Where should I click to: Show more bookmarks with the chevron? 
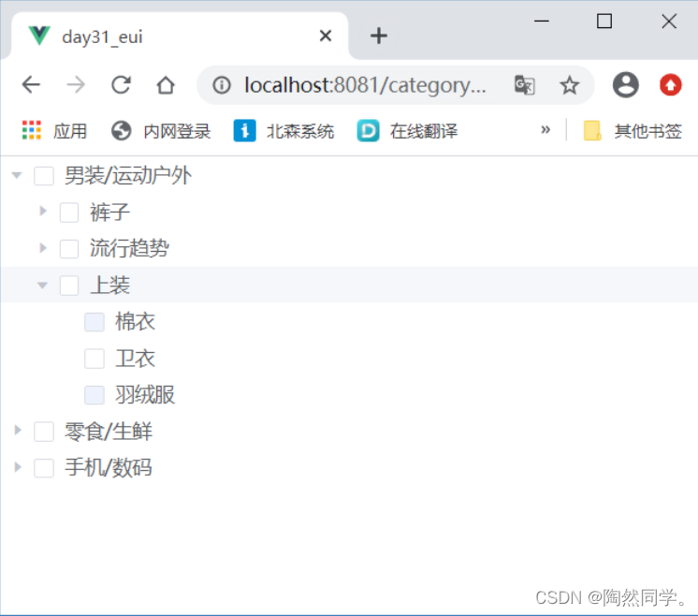tap(545, 130)
